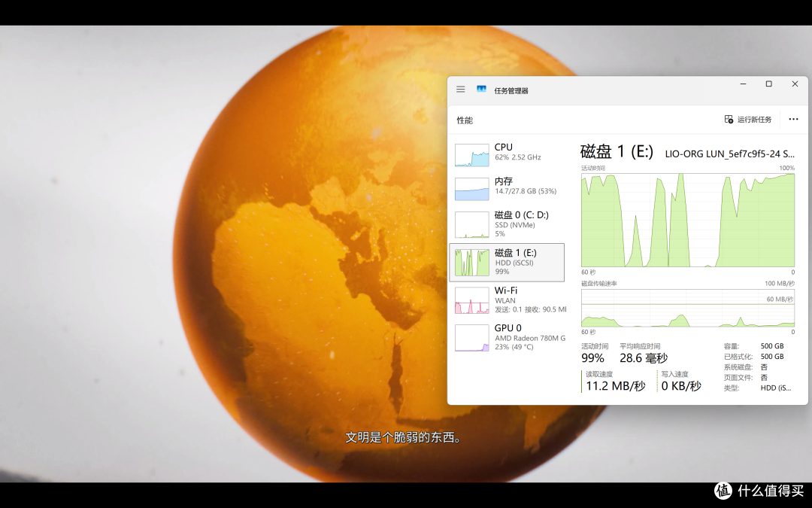Click the 任务管理器 window title text
Screen dimensions: 812x508
[x=511, y=91]
